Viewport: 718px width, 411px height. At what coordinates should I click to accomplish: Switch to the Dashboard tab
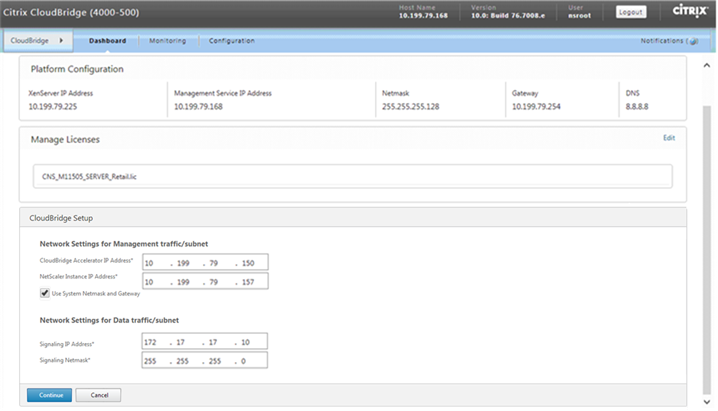pyautogui.click(x=108, y=41)
